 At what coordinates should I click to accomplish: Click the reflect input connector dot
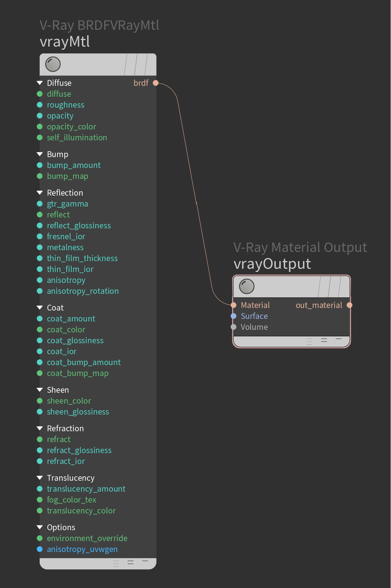(x=40, y=215)
